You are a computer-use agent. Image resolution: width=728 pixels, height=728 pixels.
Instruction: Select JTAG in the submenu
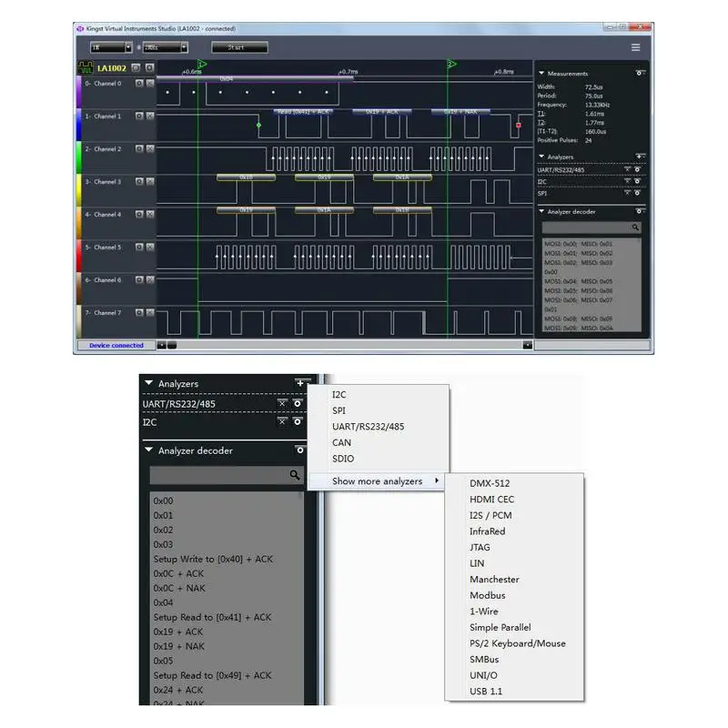480,548
